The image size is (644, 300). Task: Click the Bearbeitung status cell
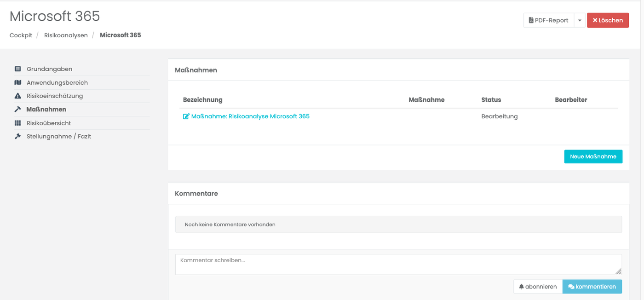500,116
